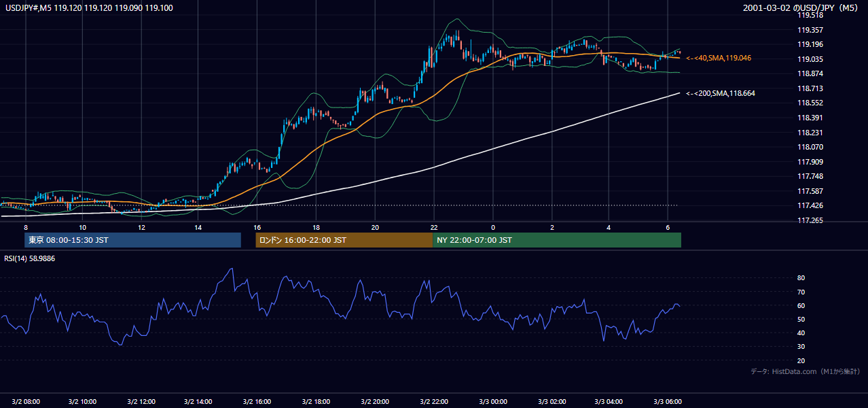868x408 pixels.
Task: Click hour label 18 under the price chart
Action: tap(317, 227)
